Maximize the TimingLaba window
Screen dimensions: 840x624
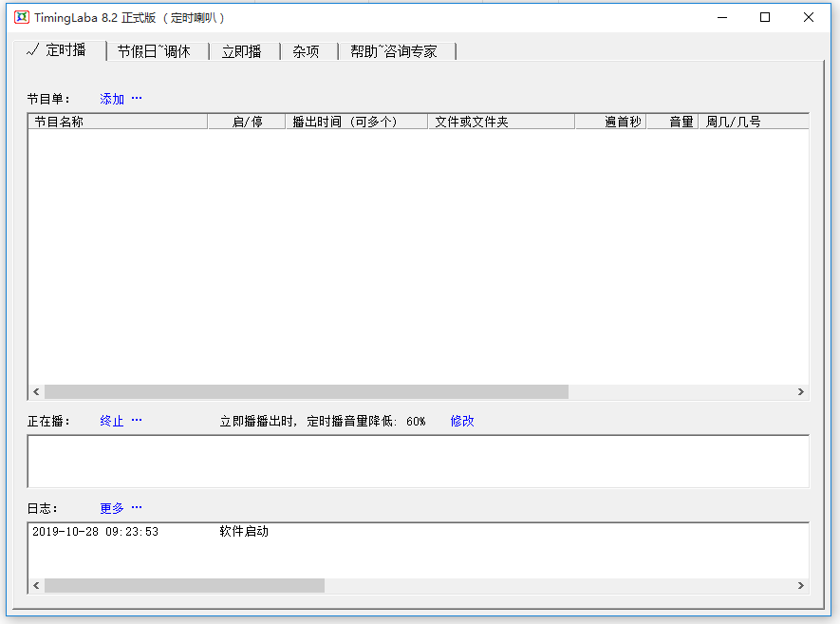tap(765, 17)
